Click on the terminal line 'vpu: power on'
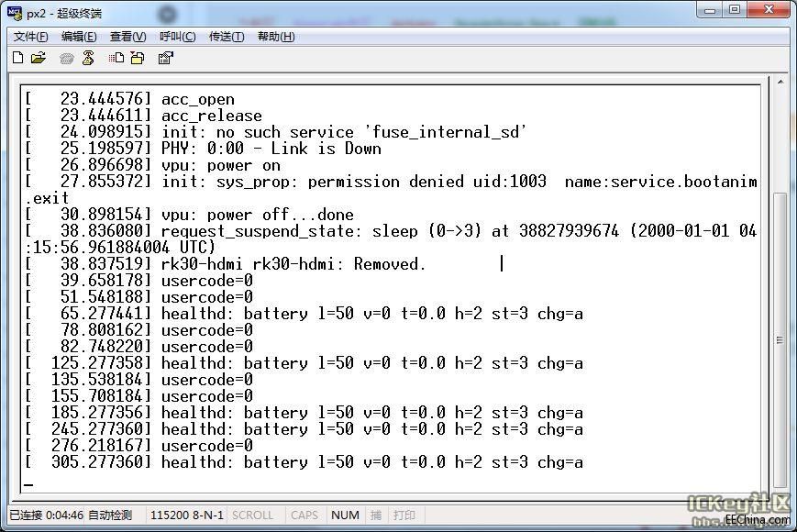This screenshot has width=797, height=532. 220,165
